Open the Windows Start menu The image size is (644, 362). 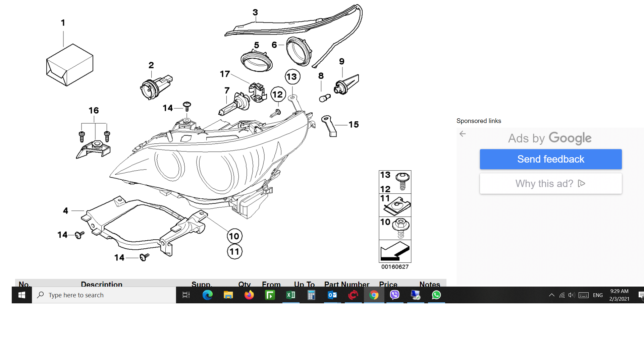click(22, 295)
